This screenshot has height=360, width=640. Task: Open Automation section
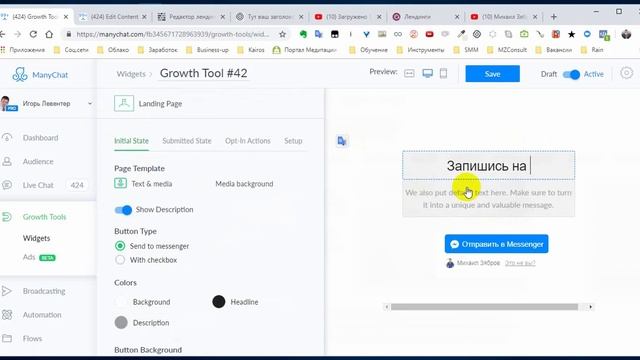point(42,315)
